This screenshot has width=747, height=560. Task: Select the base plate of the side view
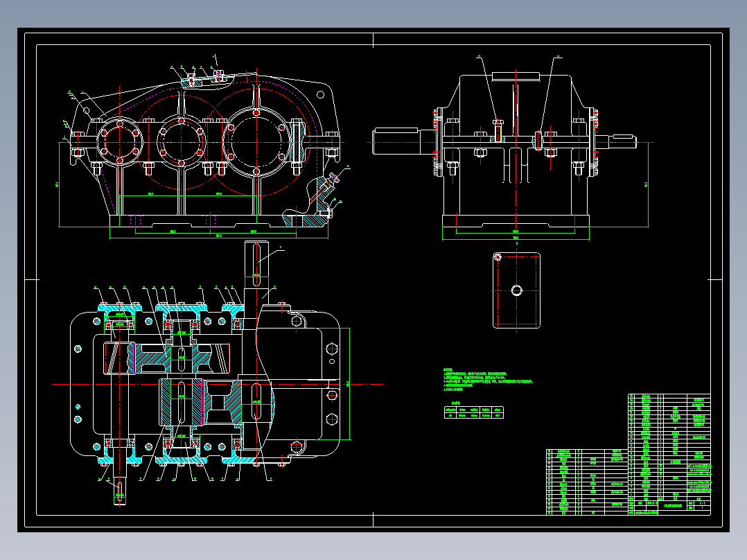pos(516,220)
